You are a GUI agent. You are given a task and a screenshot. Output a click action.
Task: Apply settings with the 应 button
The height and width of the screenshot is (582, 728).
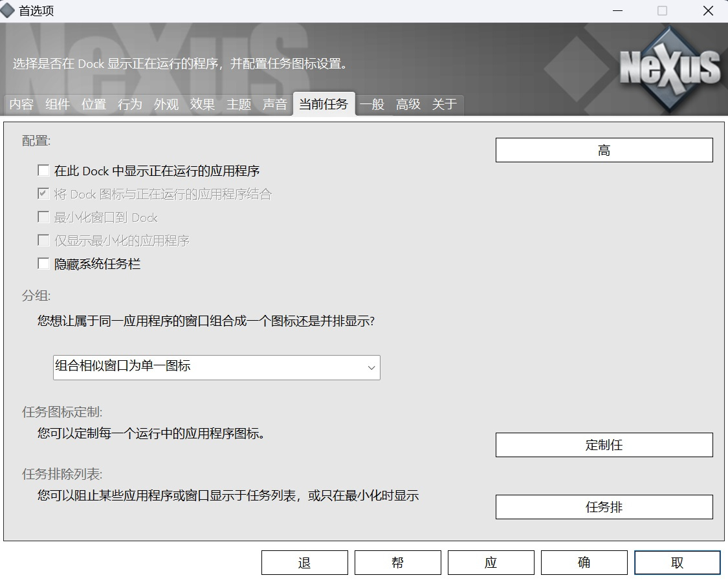click(491, 563)
